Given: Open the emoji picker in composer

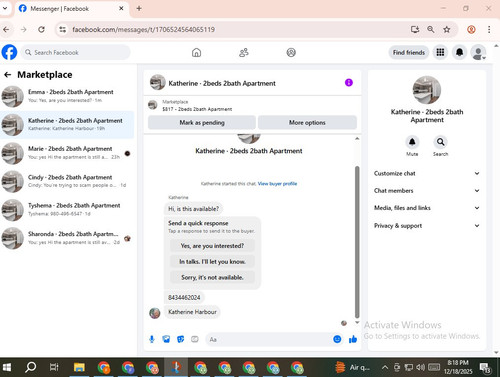Looking at the screenshot, I should coord(337,339).
